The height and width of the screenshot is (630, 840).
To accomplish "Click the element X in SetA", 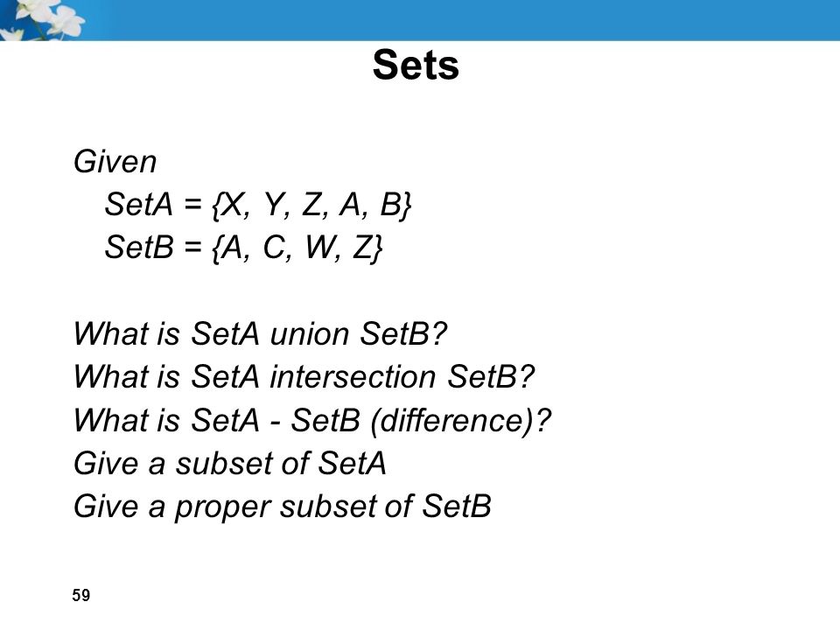I will click(231, 204).
